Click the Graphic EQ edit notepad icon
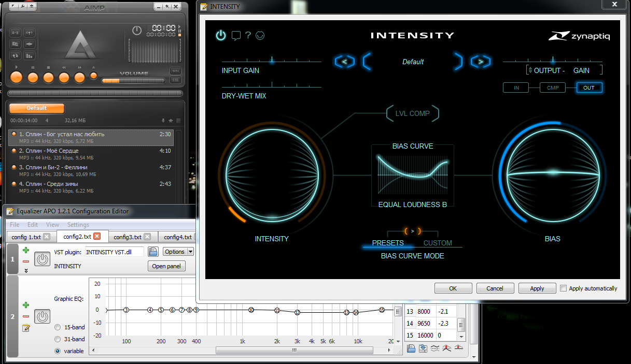631x364 pixels. [x=26, y=328]
